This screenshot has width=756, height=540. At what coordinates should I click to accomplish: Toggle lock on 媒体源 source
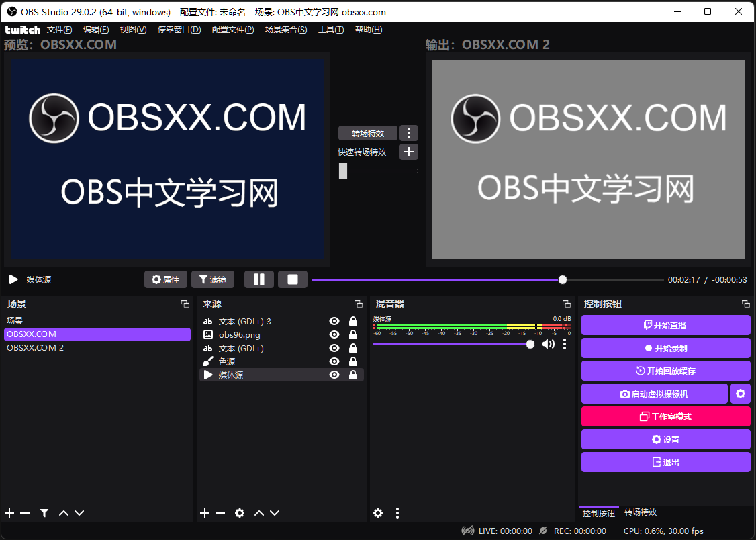coord(353,375)
